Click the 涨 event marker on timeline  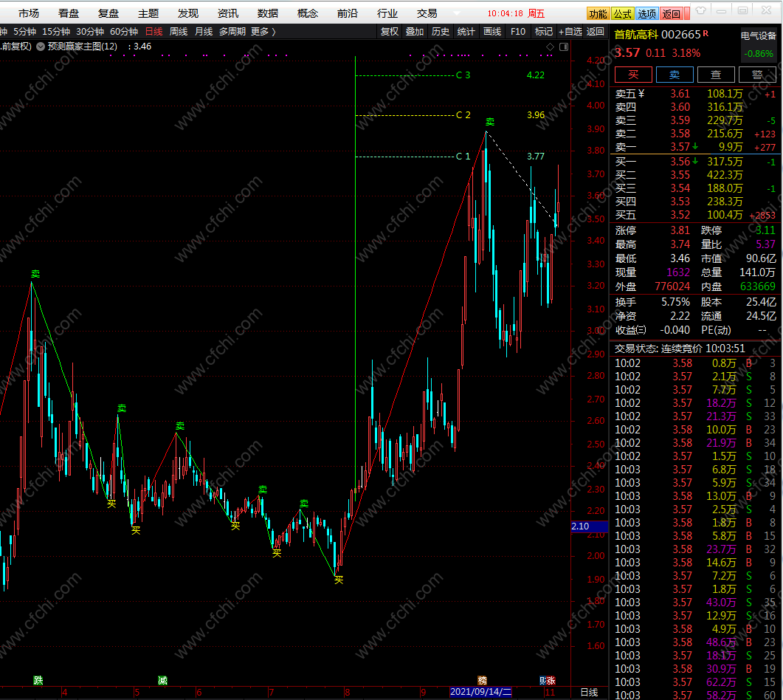pos(551,680)
